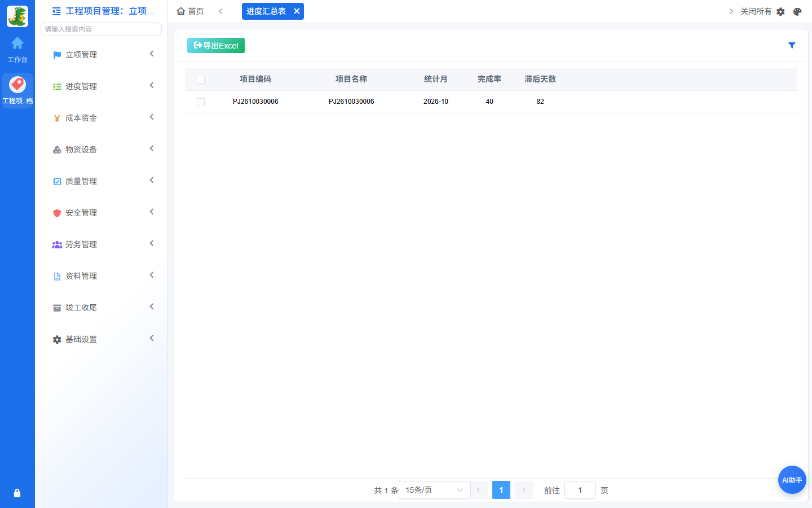Click the previous page arrow
The height and width of the screenshot is (508, 812).
479,490
